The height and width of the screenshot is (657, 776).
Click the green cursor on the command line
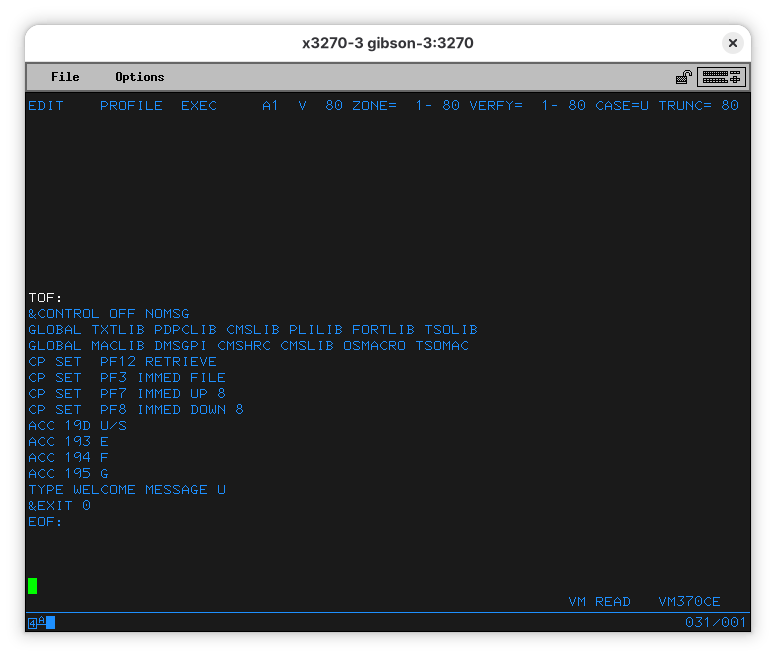pyautogui.click(x=33, y=586)
